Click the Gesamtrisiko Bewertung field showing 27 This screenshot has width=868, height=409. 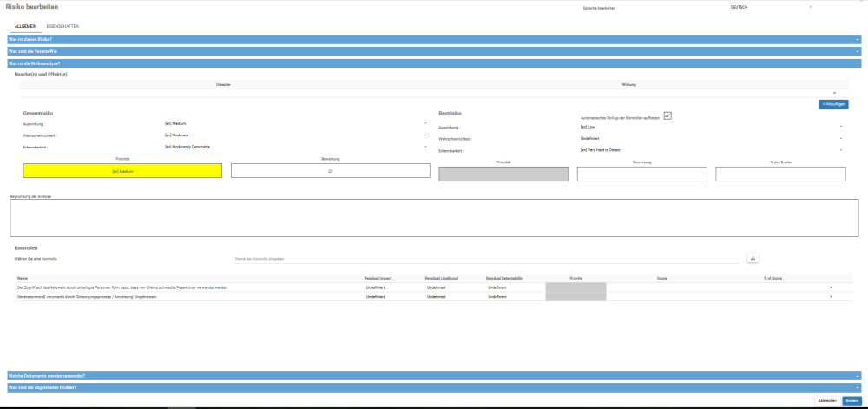[x=331, y=171]
